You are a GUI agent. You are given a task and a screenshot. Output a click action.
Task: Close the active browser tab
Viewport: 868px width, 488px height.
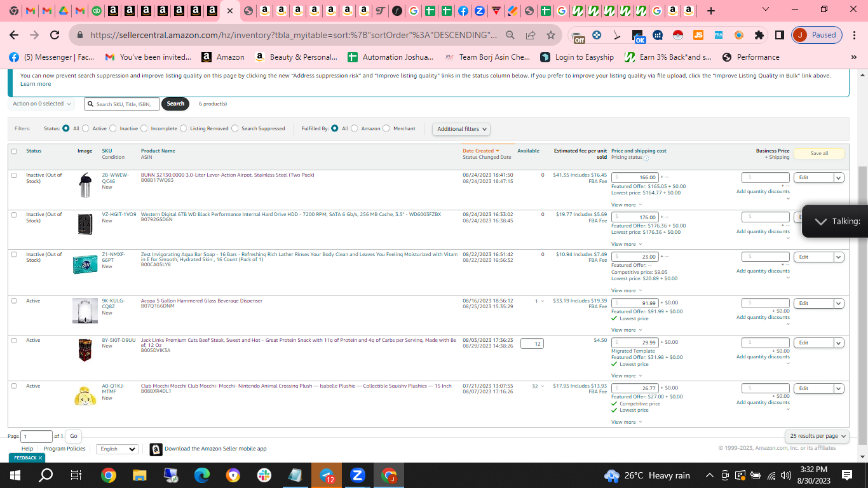(229, 11)
